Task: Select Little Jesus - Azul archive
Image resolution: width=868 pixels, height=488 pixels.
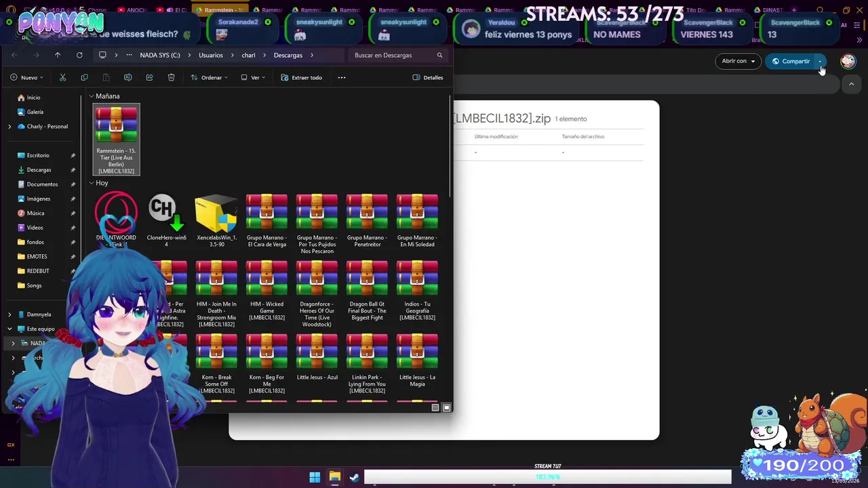Action: click(x=317, y=357)
